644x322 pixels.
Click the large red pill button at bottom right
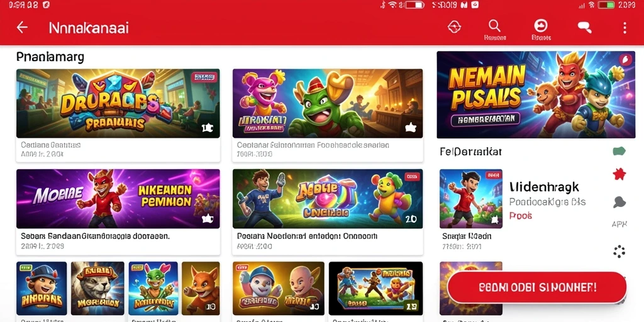pyautogui.click(x=537, y=287)
